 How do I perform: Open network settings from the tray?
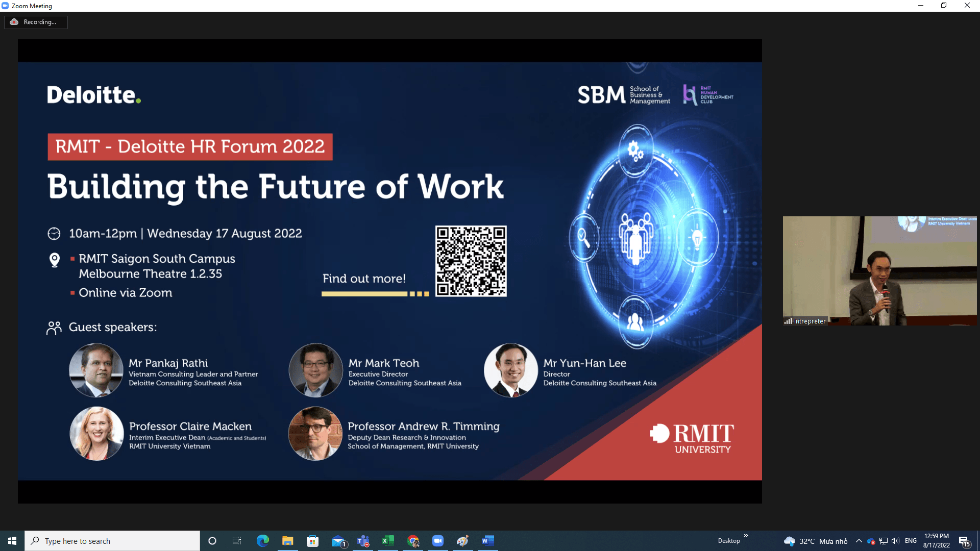(x=884, y=541)
